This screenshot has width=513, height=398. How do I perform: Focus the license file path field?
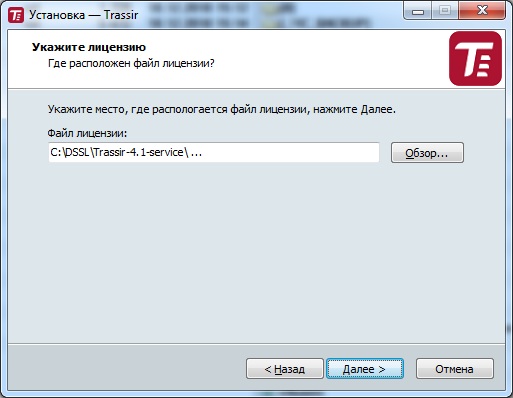(x=214, y=152)
